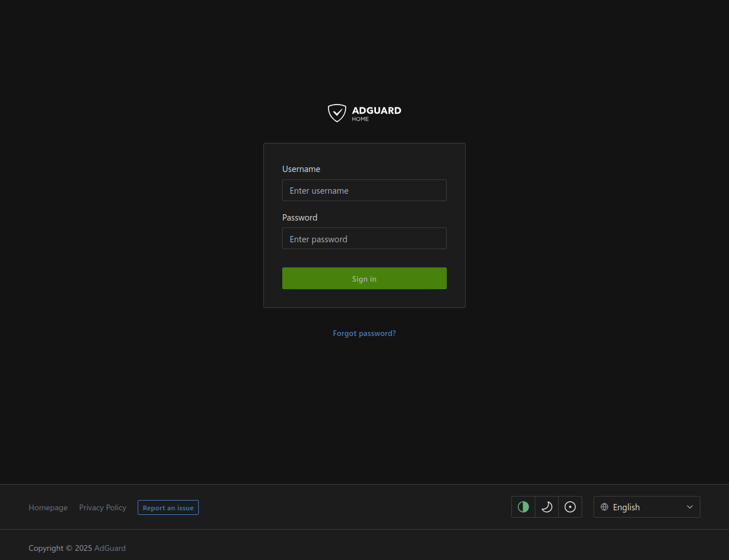The width and height of the screenshot is (729, 560).
Task: Focus the Enter password field
Action: coord(364,239)
